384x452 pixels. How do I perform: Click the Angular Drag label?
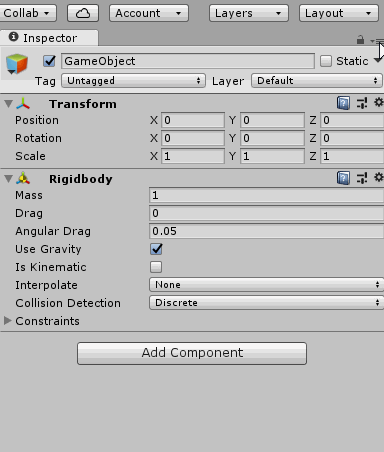[x=53, y=231]
